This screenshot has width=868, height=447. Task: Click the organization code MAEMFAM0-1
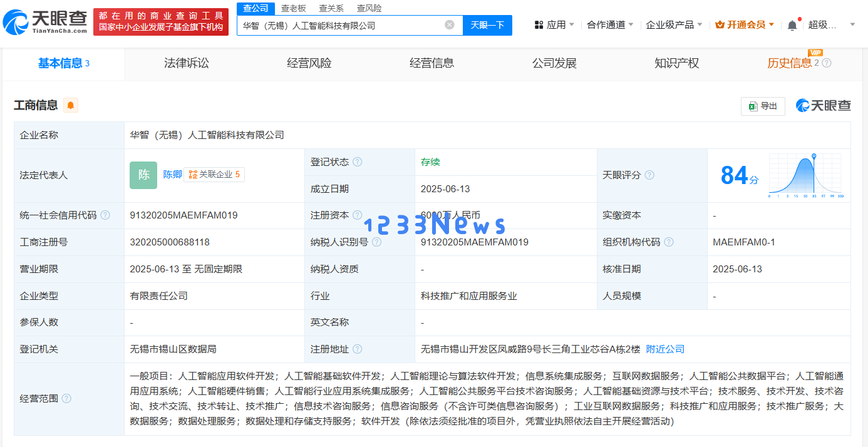pos(743,242)
